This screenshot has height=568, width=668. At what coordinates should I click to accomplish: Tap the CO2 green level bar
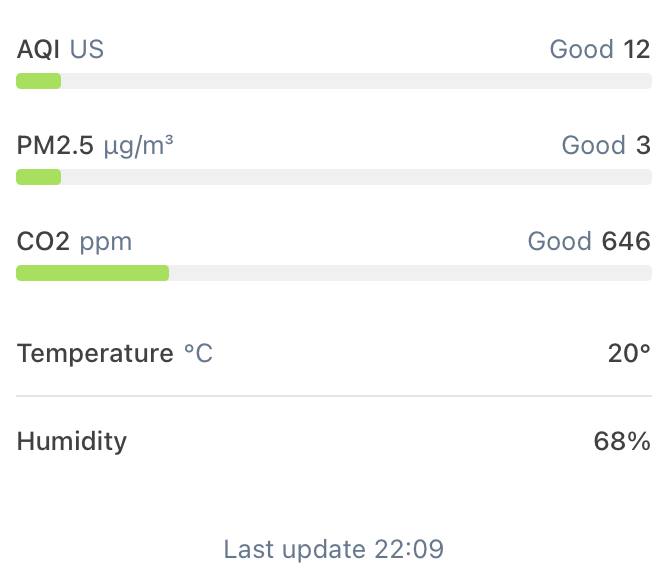pyautogui.click(x=92, y=273)
